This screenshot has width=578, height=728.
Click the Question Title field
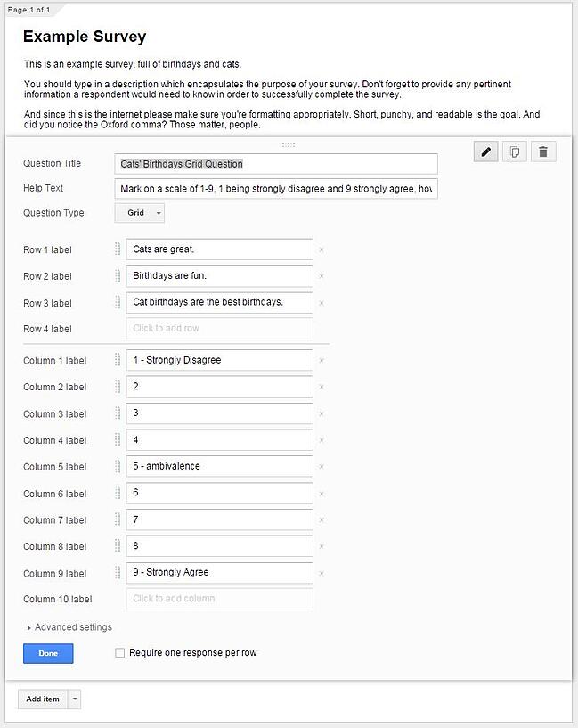click(276, 164)
